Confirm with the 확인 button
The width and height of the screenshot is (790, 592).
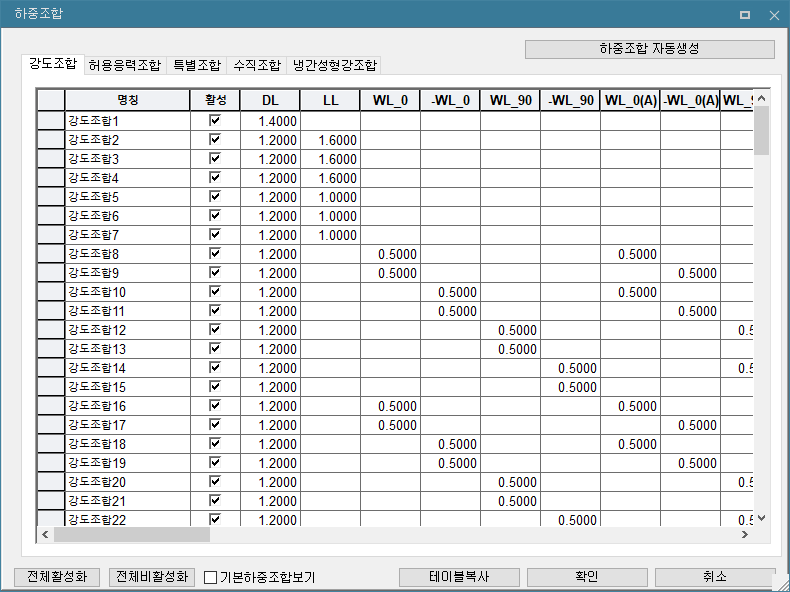[x=587, y=578]
